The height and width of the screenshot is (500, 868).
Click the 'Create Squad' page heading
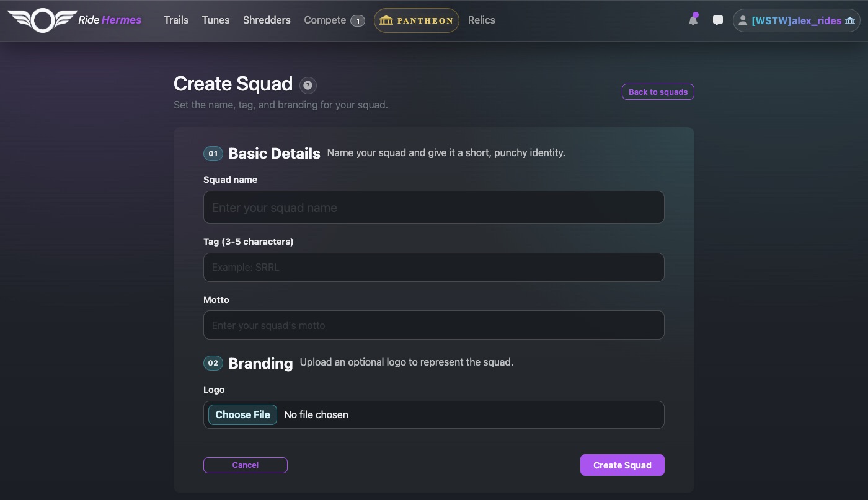pyautogui.click(x=233, y=84)
